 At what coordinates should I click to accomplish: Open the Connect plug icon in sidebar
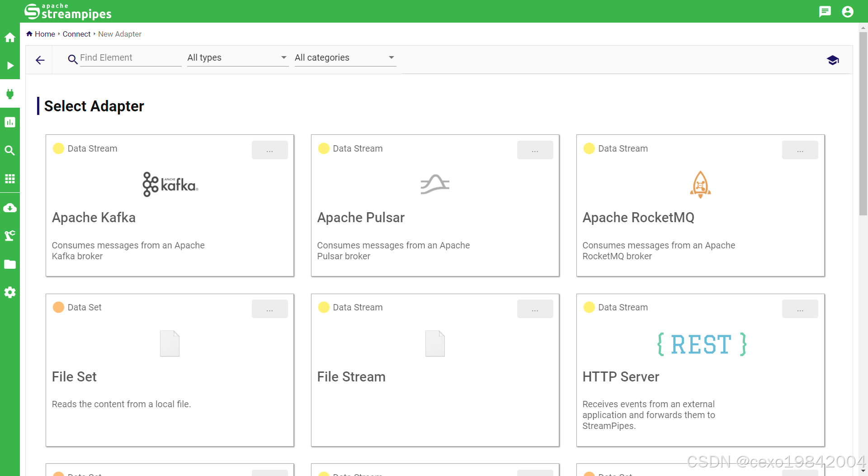tap(10, 94)
